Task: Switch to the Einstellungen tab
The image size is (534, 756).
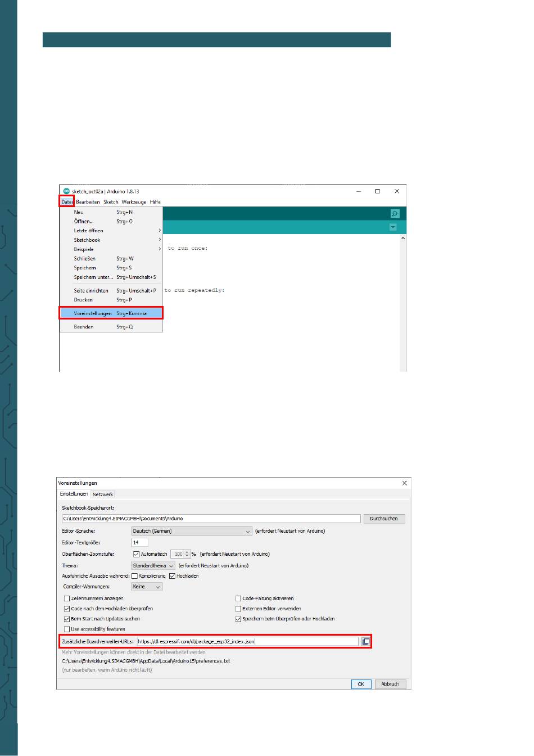Action: (74, 494)
